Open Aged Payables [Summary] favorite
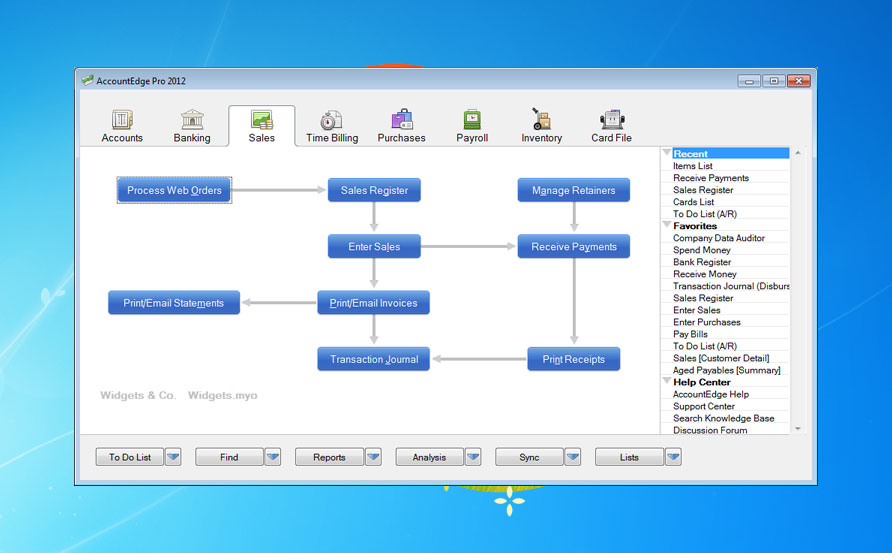 (x=727, y=370)
